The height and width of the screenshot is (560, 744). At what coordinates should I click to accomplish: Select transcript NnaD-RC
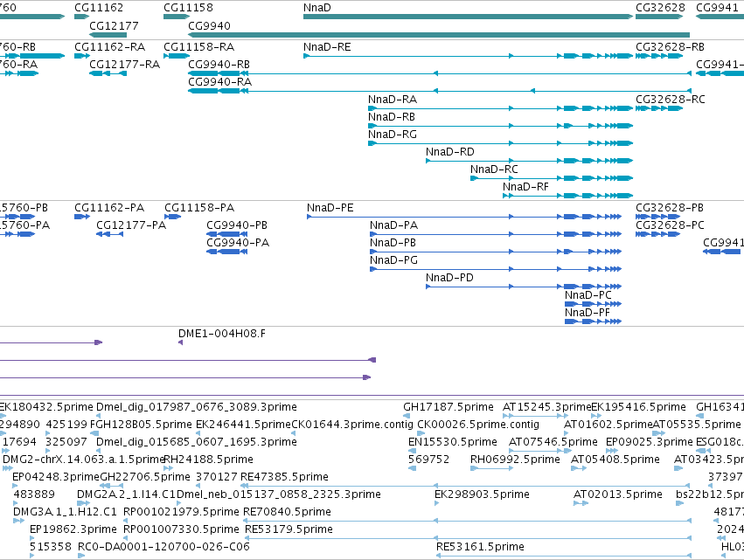(494, 169)
